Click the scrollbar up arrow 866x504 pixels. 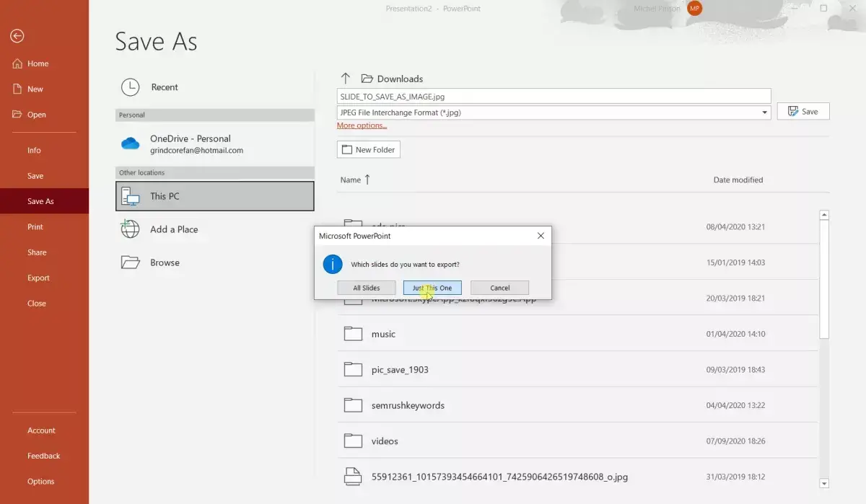tap(824, 215)
